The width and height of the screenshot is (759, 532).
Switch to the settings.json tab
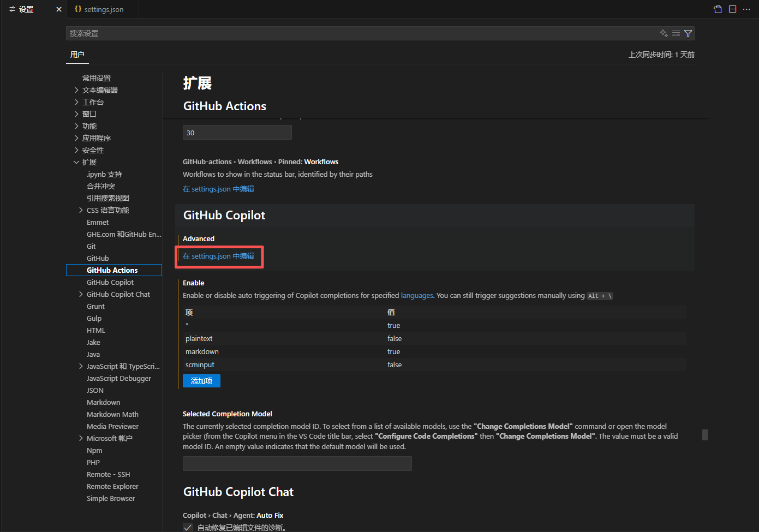104,9
